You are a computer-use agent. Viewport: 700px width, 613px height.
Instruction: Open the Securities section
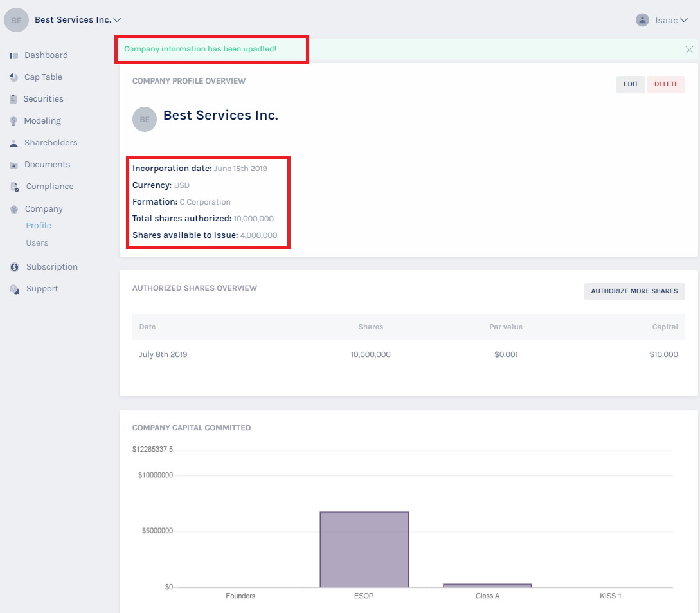tap(43, 99)
